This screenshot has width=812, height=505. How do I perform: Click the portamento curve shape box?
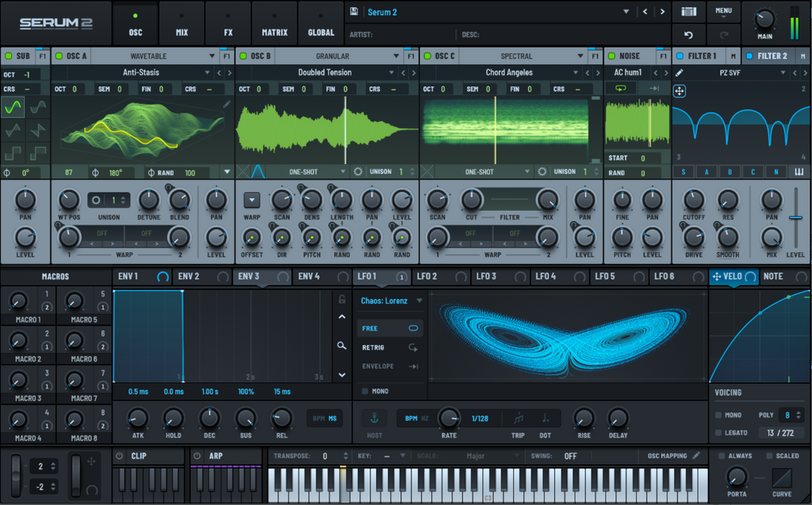pyautogui.click(x=781, y=478)
